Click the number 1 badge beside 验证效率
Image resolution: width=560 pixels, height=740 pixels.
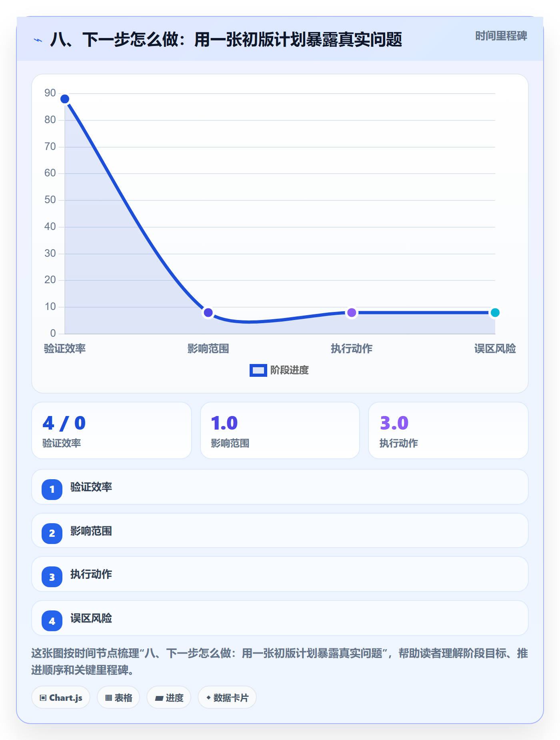click(52, 489)
